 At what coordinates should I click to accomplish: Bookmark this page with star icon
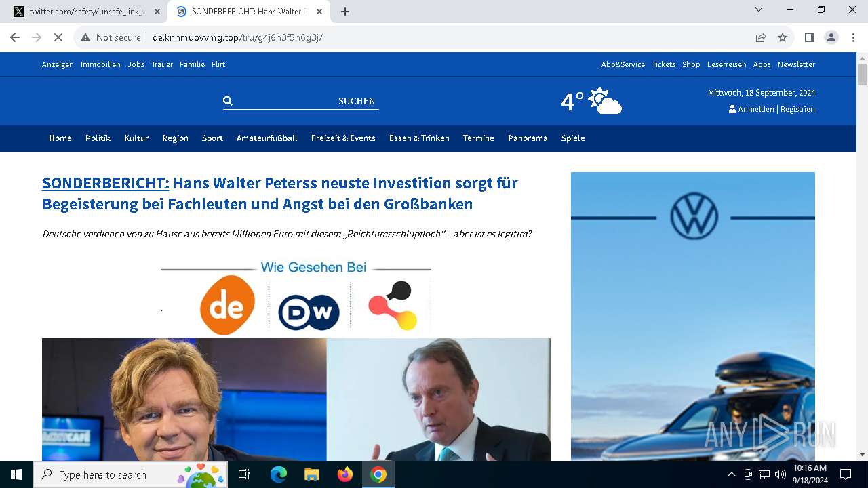[x=783, y=37]
